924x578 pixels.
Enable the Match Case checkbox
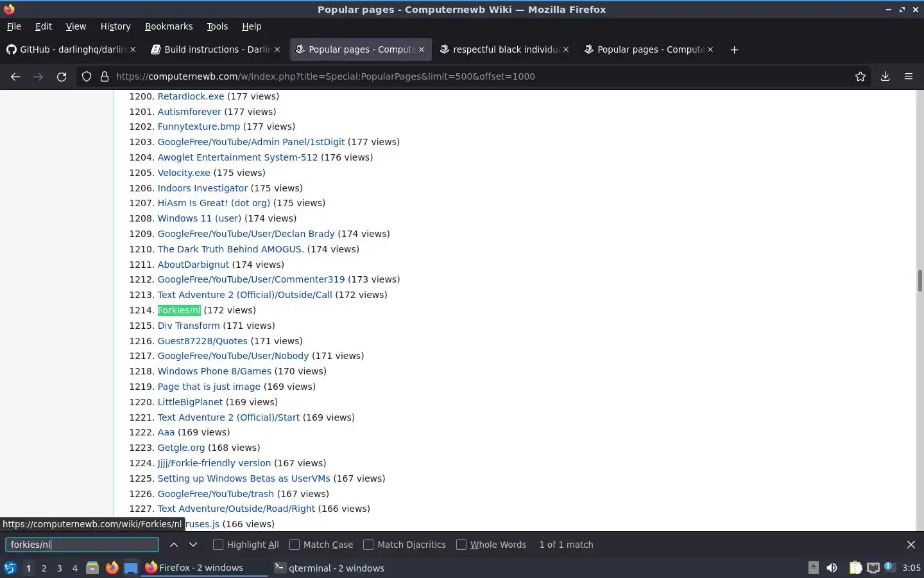coord(295,545)
